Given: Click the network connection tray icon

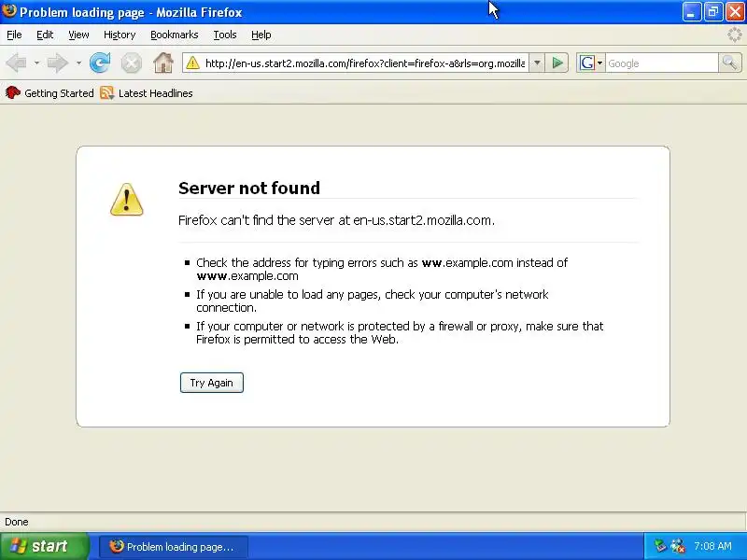Looking at the screenshot, I should (677, 546).
